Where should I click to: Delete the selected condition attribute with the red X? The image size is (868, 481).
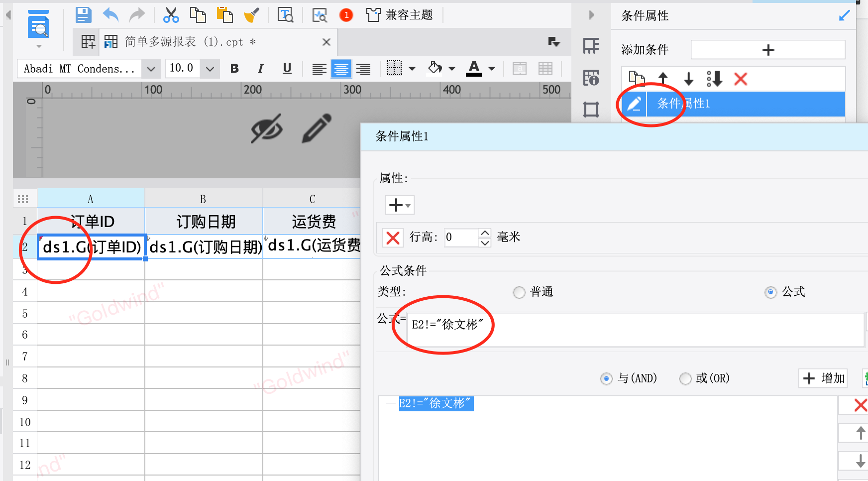click(x=741, y=78)
